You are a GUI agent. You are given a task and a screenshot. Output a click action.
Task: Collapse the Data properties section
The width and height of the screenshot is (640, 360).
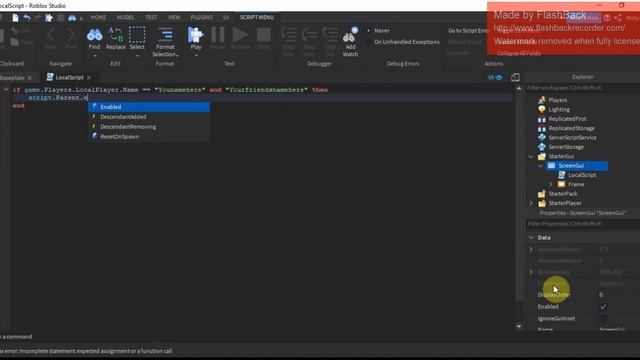531,238
